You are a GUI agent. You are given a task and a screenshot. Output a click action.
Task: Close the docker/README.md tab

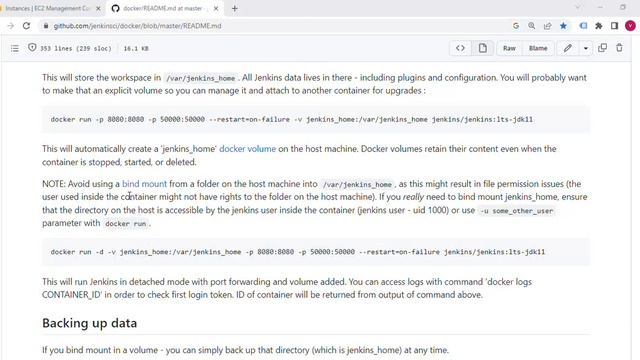click(x=216, y=9)
